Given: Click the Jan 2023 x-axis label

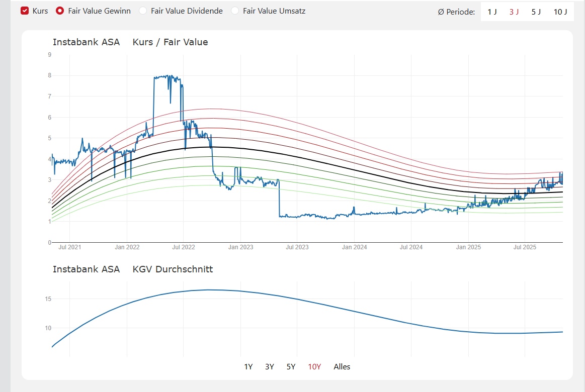Looking at the screenshot, I should click(241, 247).
